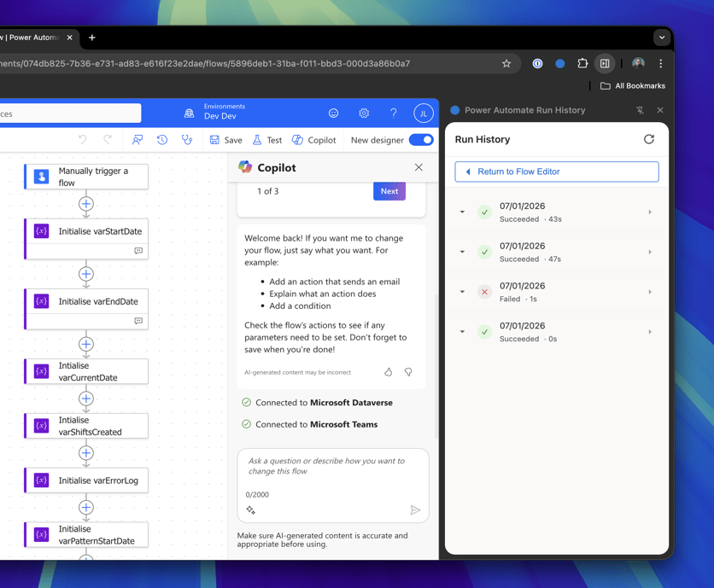Expand the failed 1s run dropdown
This screenshot has width=714, height=588.
click(462, 292)
